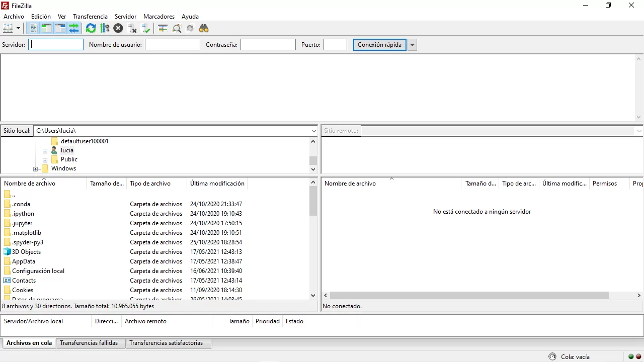This screenshot has width=644, height=362.
Task: Open the directory listing filters dialog
Action: tap(163, 28)
